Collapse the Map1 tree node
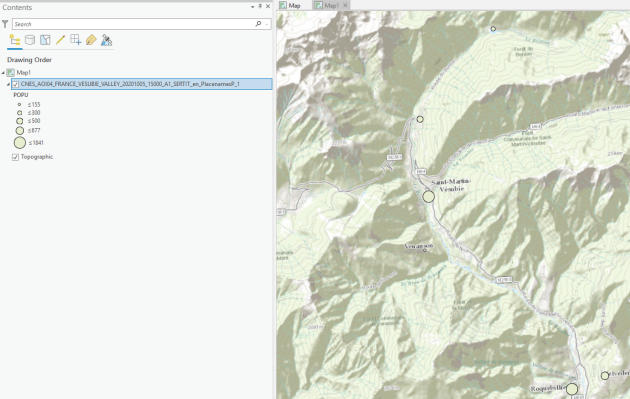The width and height of the screenshot is (630, 399). pos(3,73)
